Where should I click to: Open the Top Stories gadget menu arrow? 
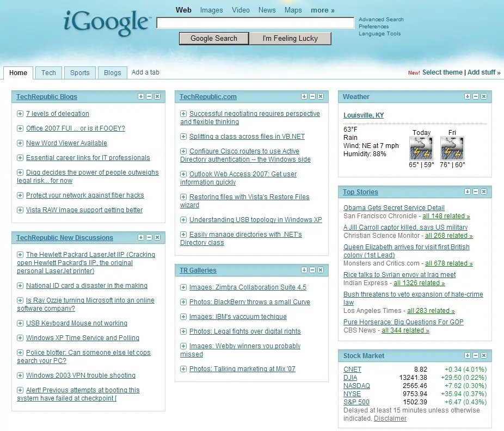[x=468, y=192]
